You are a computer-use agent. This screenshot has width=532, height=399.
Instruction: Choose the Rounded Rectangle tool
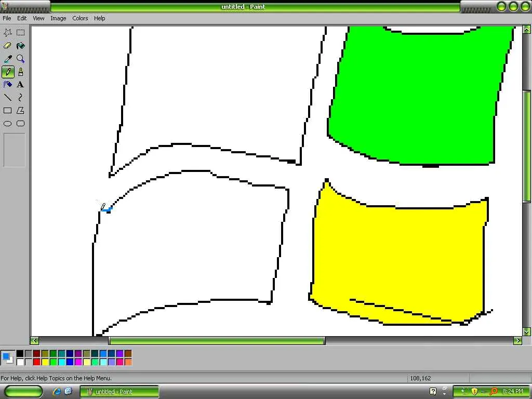coord(21,124)
